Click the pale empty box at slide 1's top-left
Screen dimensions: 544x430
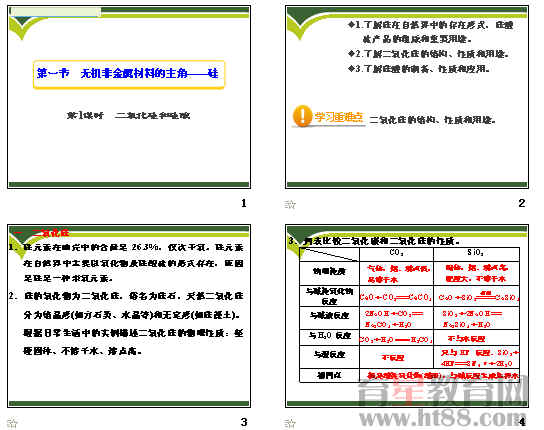(56, 12)
